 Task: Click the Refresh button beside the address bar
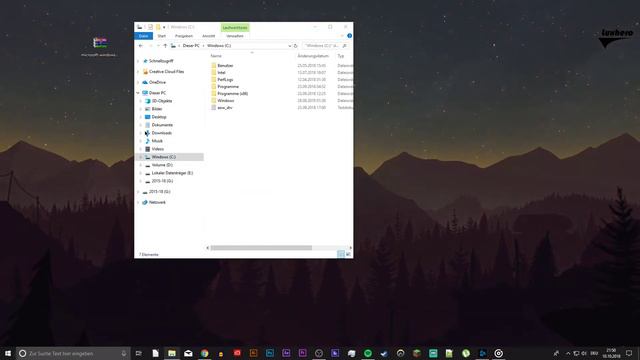tap(296, 46)
